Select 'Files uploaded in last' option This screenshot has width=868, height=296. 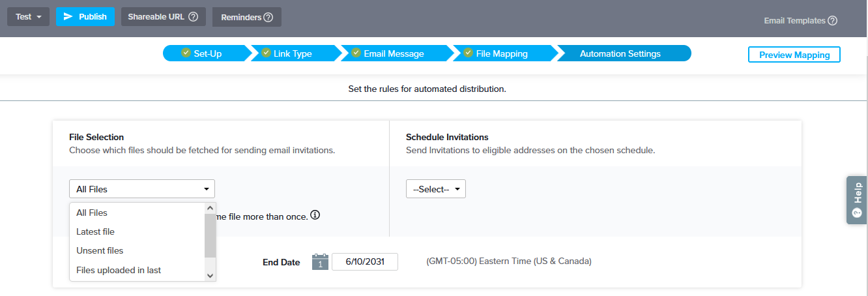point(119,270)
